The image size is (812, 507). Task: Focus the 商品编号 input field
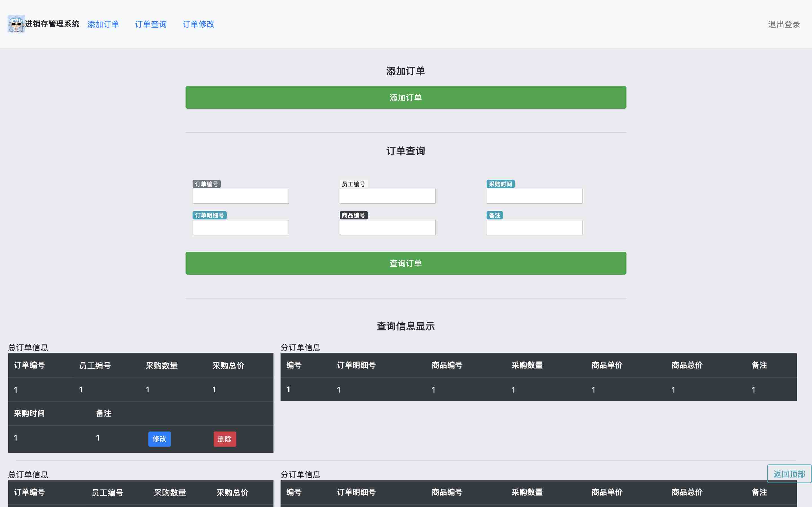click(x=387, y=227)
